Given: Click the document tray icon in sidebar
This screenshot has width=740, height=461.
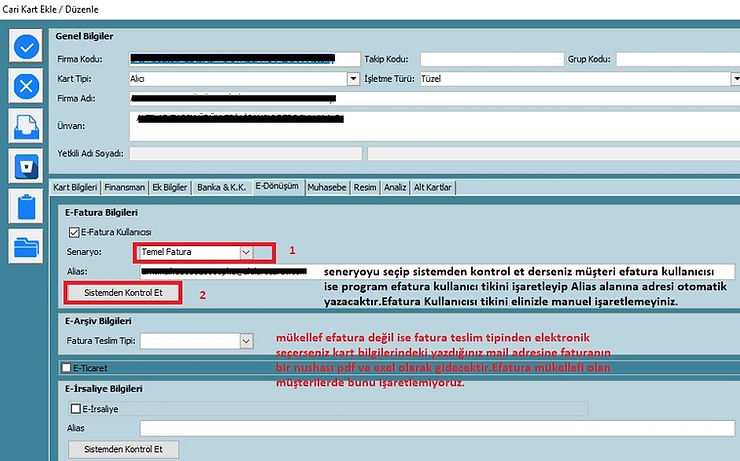Looking at the screenshot, I should point(26,126).
